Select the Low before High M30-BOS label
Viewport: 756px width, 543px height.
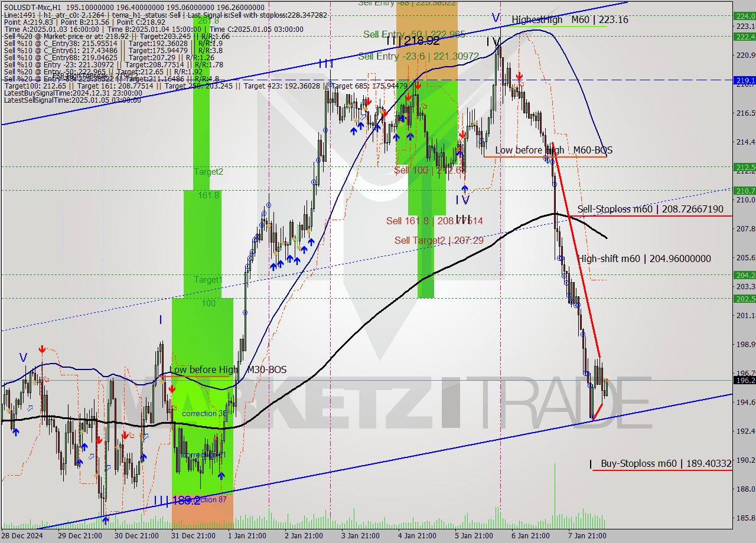click(x=228, y=369)
